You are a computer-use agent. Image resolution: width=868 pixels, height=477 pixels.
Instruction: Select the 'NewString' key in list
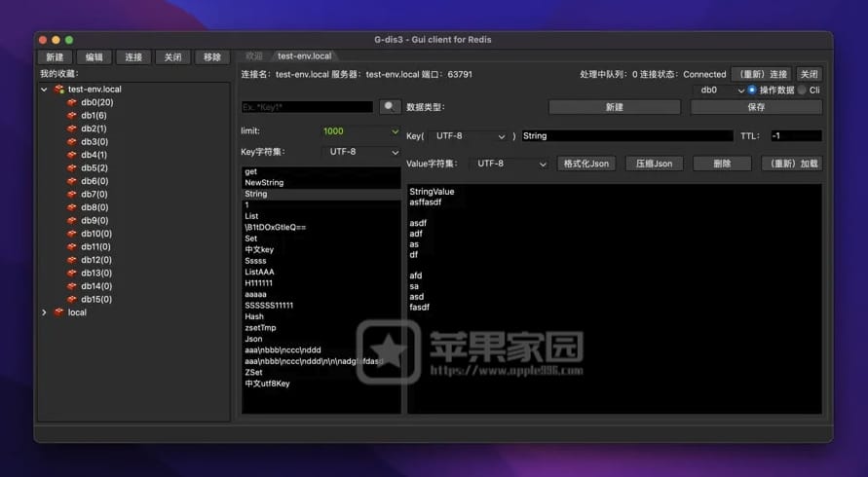321,183
